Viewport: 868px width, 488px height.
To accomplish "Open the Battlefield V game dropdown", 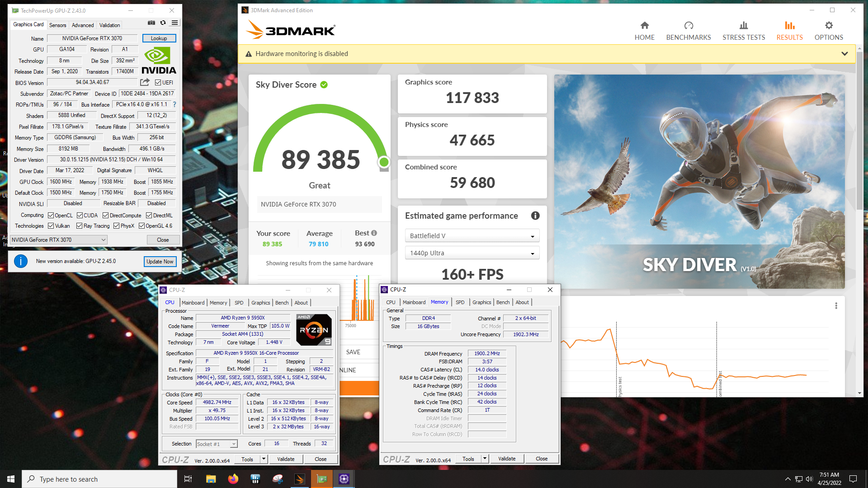I will pos(472,236).
